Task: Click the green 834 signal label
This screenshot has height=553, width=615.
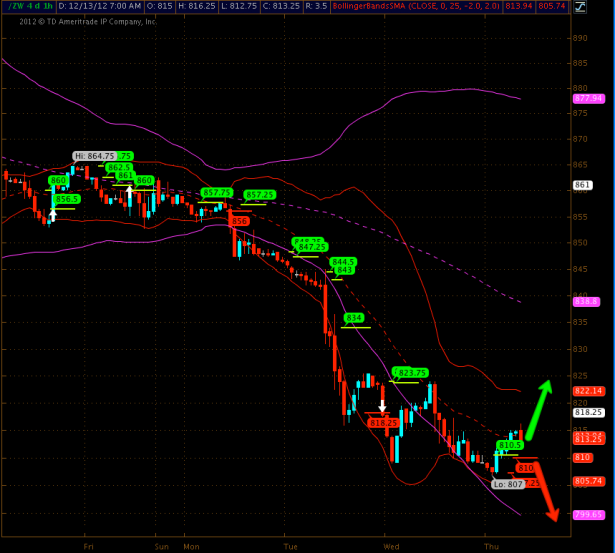Action: (x=353, y=318)
